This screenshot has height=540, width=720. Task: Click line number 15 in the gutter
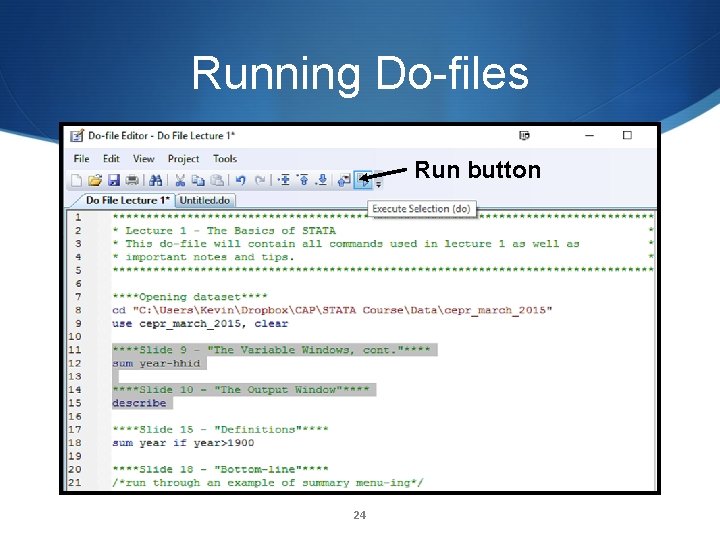(x=75, y=403)
